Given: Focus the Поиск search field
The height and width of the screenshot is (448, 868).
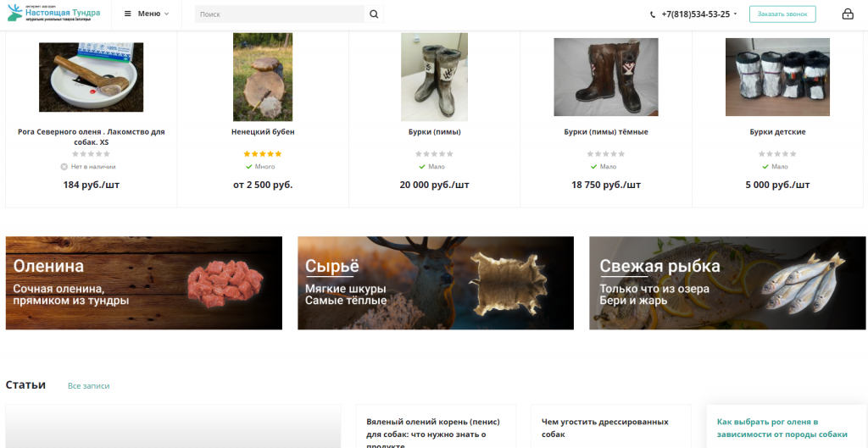Looking at the screenshot, I should click(x=280, y=14).
